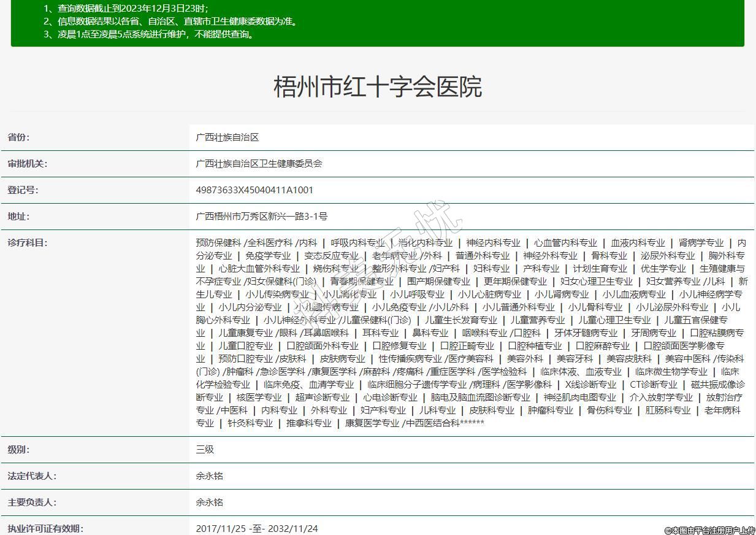Select the 登记号 field label
This screenshot has width=756, height=535.
click(x=23, y=190)
